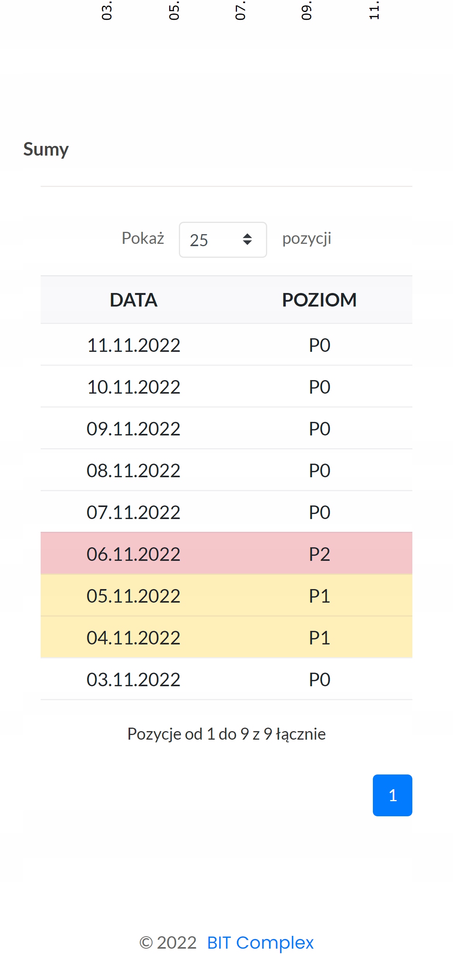Screen dimensions: 453x980
Task: Select the 11.11.2022 table row
Action: pyautogui.click(x=226, y=345)
